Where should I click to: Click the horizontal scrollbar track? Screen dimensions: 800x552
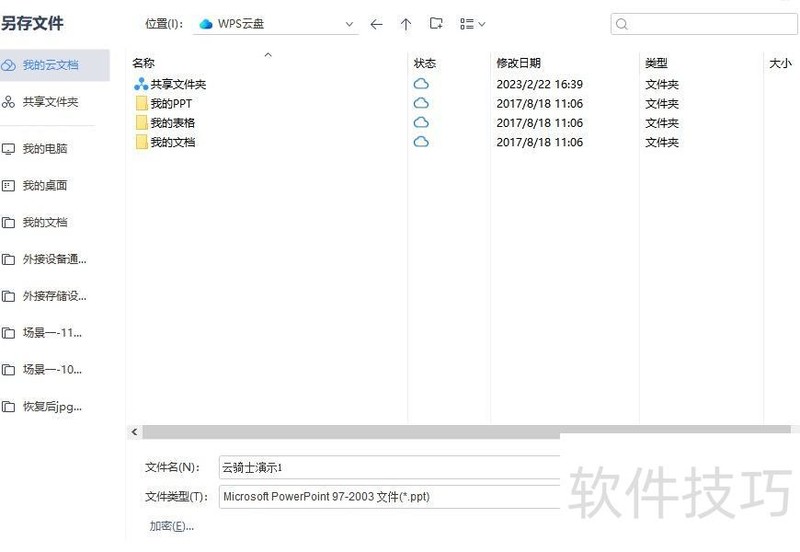[x=466, y=432]
